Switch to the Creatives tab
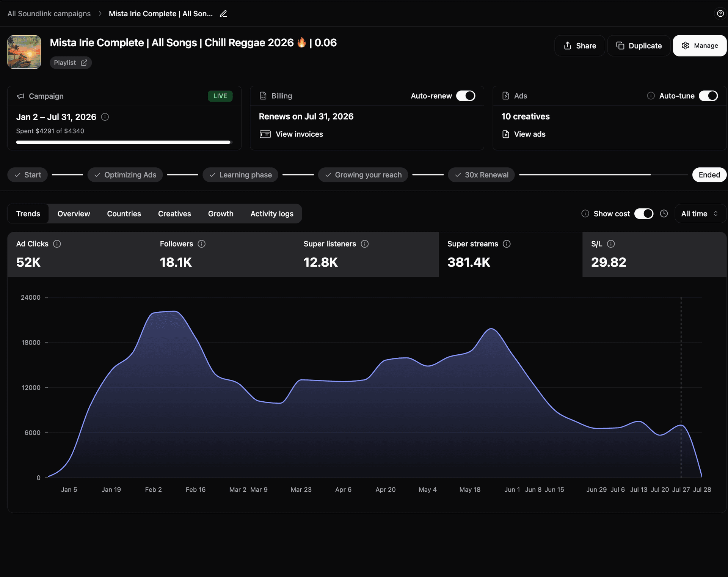The height and width of the screenshot is (577, 728). (x=174, y=214)
